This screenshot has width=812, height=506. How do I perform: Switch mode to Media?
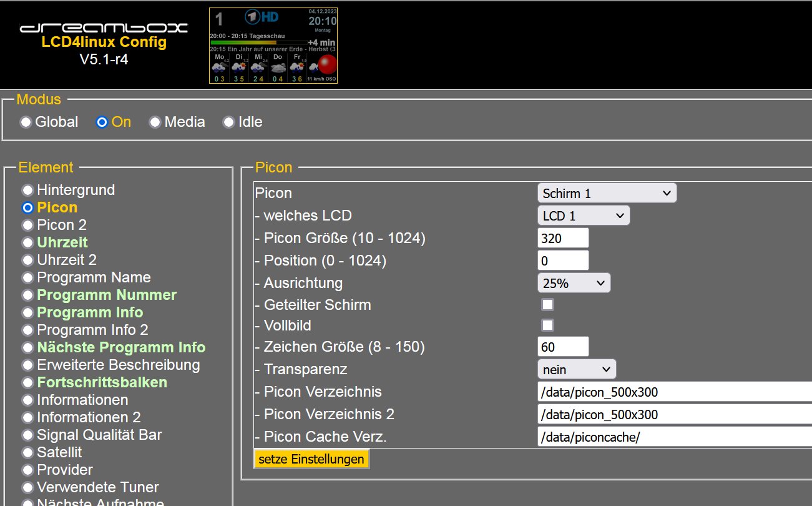pyautogui.click(x=155, y=122)
